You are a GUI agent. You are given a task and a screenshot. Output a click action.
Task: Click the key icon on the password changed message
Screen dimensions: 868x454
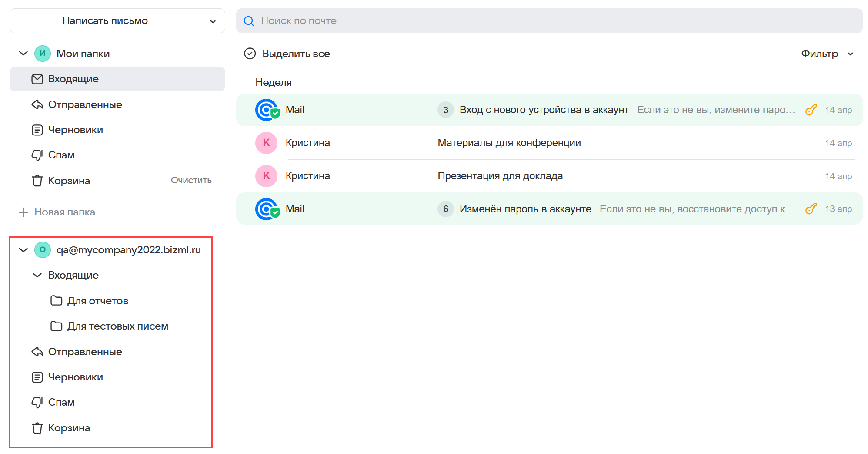click(x=811, y=209)
